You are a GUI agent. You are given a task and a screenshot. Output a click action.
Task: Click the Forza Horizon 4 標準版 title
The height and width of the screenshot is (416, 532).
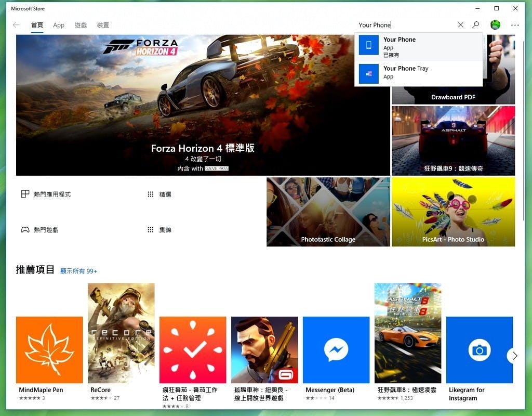pos(203,148)
